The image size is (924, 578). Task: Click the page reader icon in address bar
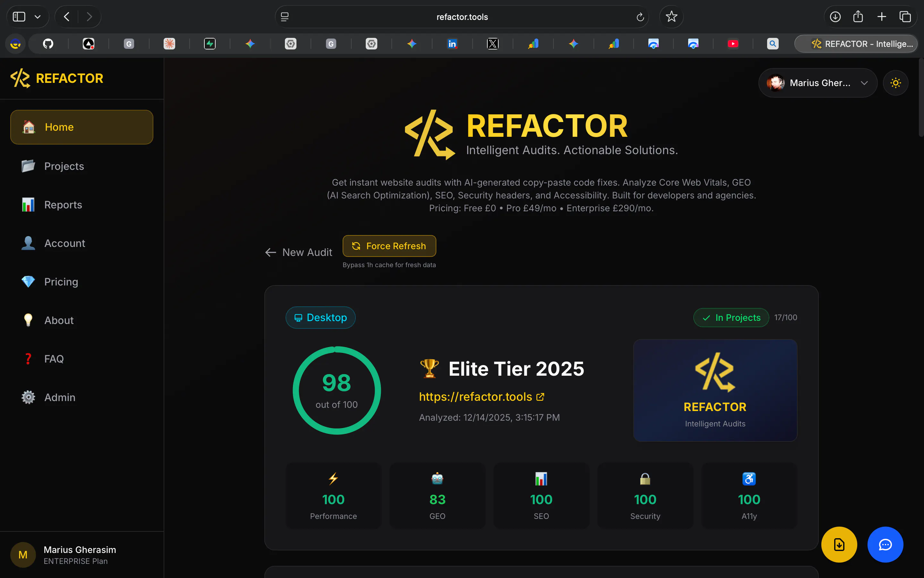(285, 17)
